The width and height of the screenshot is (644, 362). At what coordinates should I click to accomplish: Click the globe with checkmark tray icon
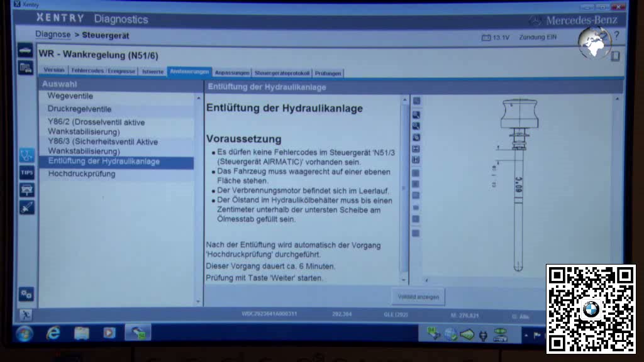click(x=450, y=334)
